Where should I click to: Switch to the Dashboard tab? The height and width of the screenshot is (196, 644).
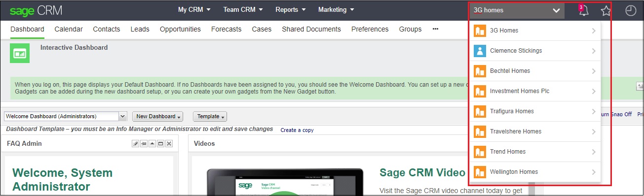coord(27,29)
